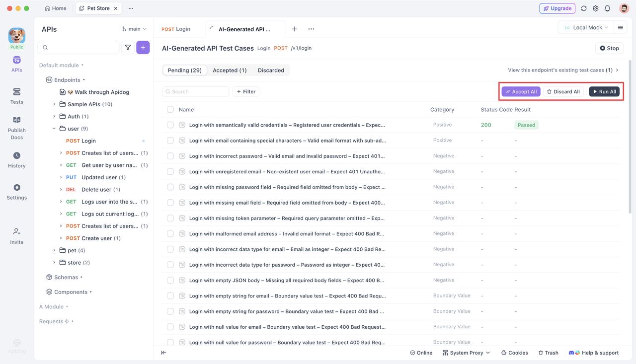Open the main branch dropdown
The width and height of the screenshot is (636, 364).
(x=134, y=29)
